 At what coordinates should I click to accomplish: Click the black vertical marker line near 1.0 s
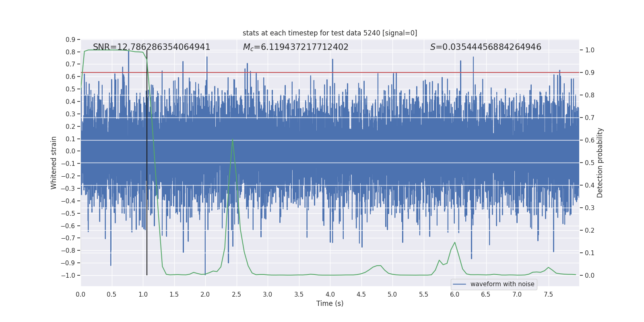(x=147, y=163)
